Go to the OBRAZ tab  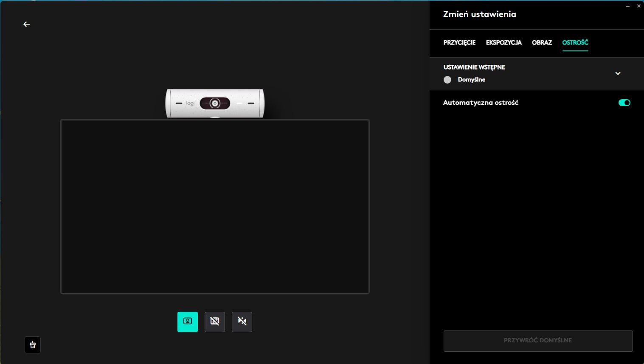pos(542,42)
